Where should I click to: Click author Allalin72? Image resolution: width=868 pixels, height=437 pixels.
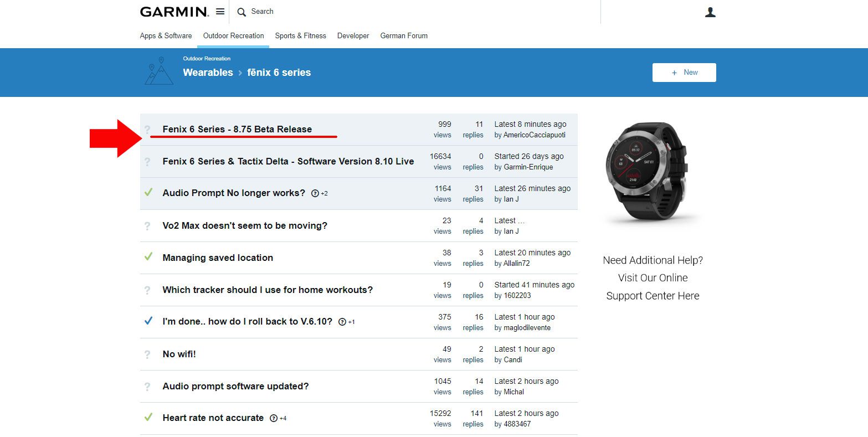[x=517, y=264]
